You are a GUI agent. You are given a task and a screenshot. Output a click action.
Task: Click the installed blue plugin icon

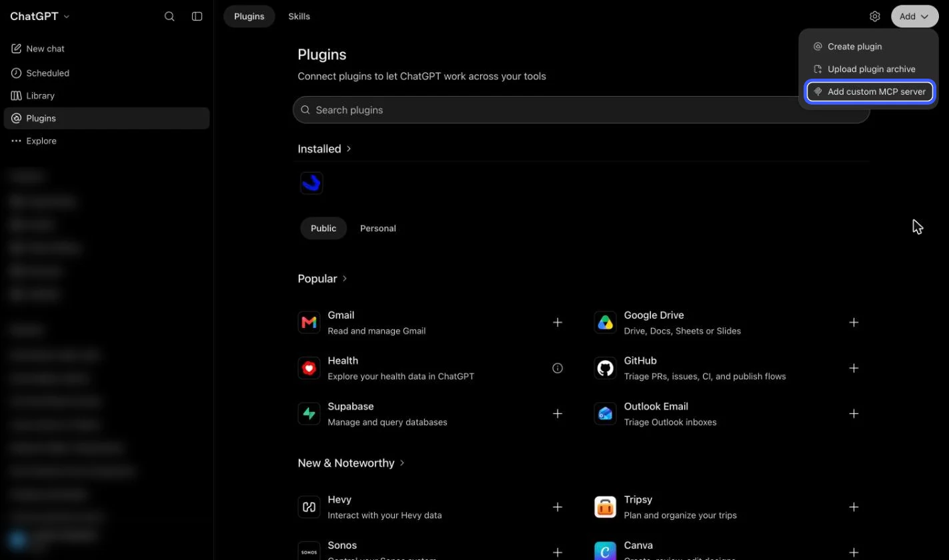tap(311, 183)
